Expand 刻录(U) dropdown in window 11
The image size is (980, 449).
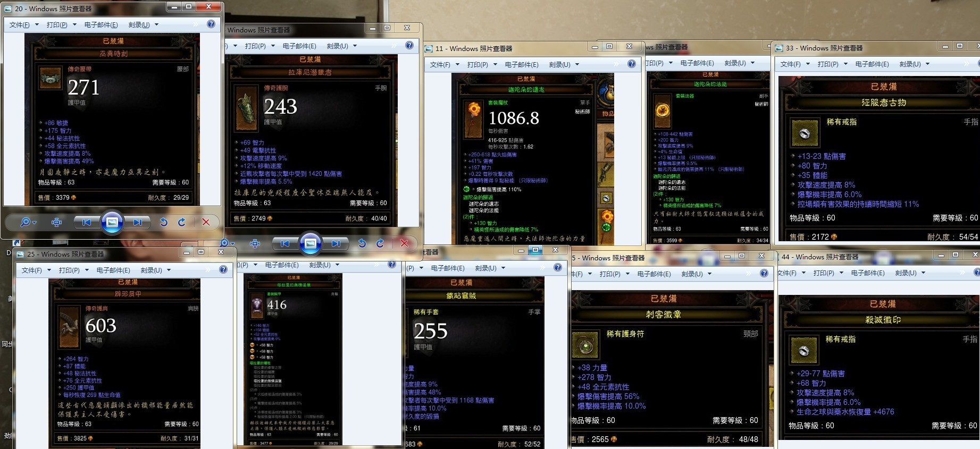click(577, 64)
